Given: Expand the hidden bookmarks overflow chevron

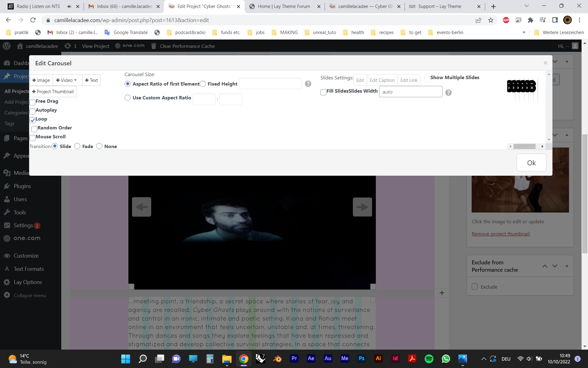Looking at the screenshot, I should pos(524,33).
